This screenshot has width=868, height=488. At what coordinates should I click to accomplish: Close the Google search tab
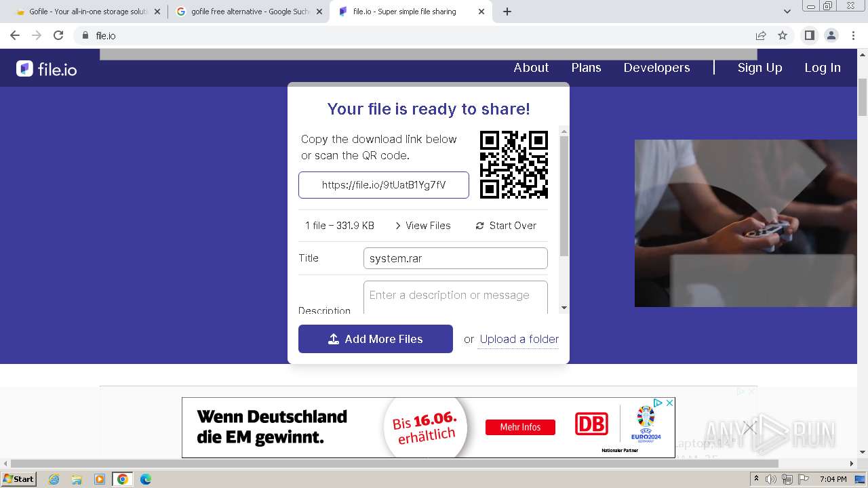coord(319,12)
